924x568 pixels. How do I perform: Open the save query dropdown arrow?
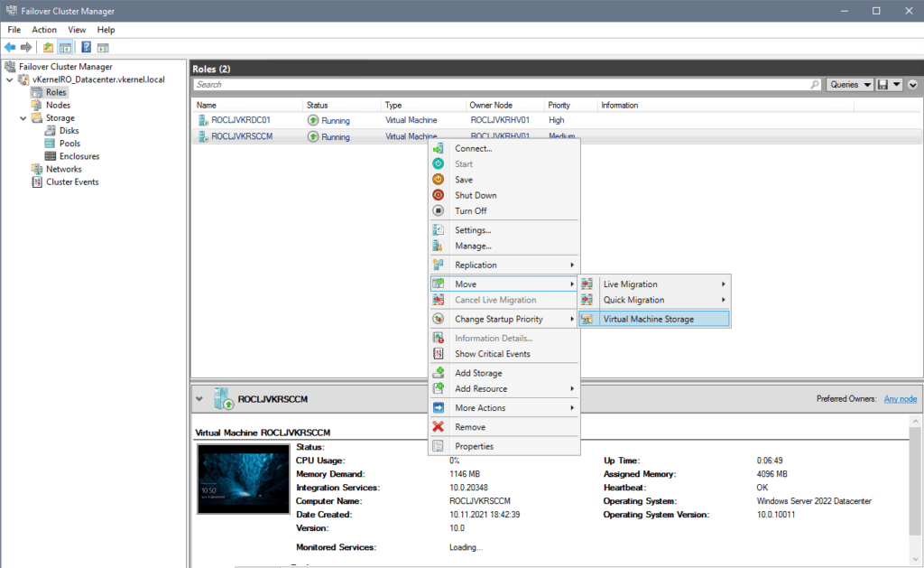click(896, 84)
